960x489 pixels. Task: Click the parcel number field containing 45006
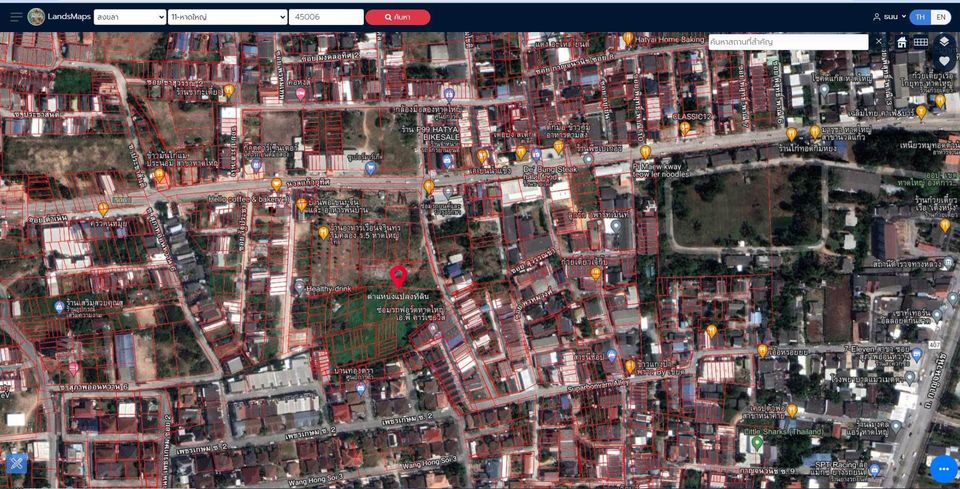click(x=326, y=17)
